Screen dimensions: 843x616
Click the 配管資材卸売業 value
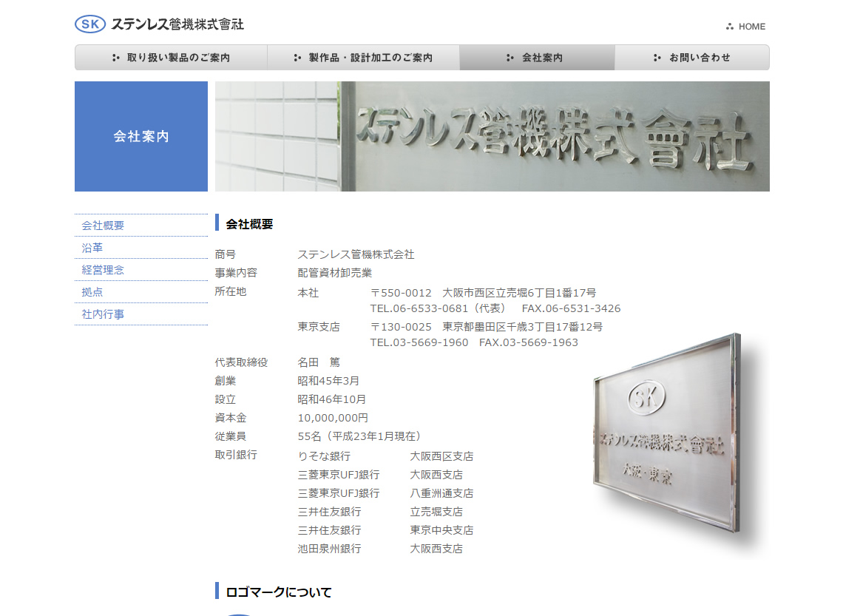pyautogui.click(x=335, y=273)
